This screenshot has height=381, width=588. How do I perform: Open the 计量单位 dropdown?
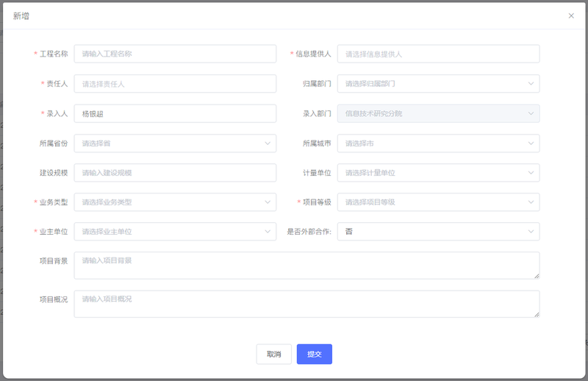(x=438, y=173)
